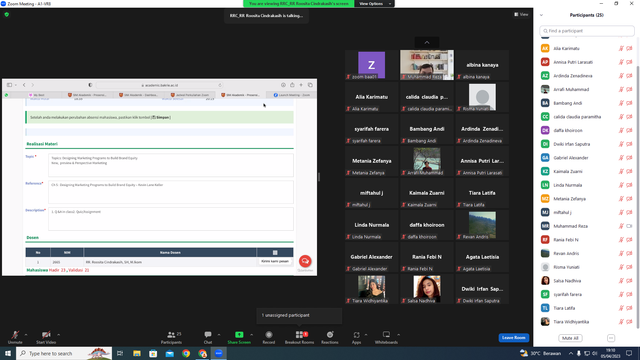
Task: Expand arrow next to Whiteboards
Action: 398,335
